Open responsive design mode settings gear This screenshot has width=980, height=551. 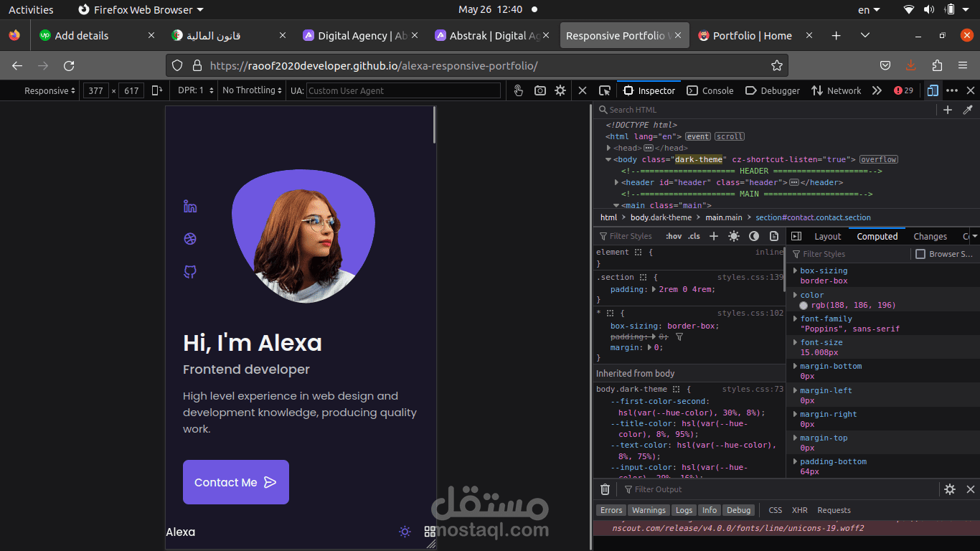[x=560, y=90]
